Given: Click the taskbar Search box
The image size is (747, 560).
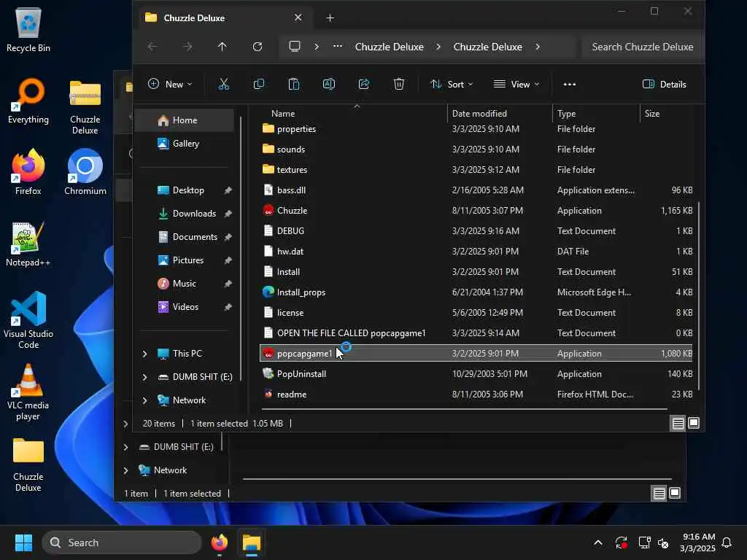Looking at the screenshot, I should click(122, 542).
